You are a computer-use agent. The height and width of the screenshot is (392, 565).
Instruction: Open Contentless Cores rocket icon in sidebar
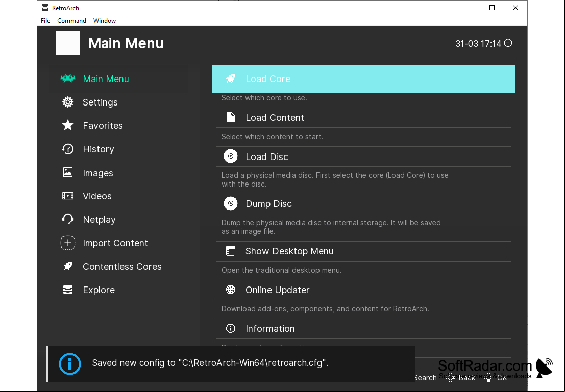[68, 267]
